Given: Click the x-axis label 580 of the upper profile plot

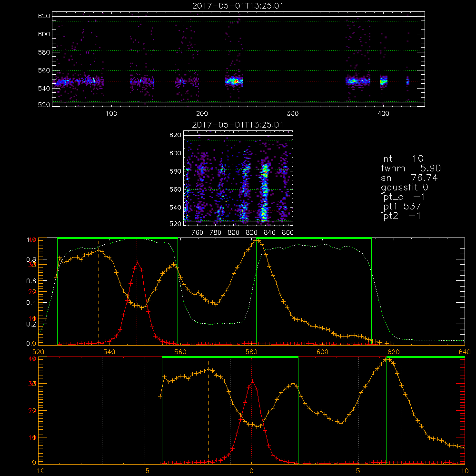Looking at the screenshot, I should coord(251,352).
